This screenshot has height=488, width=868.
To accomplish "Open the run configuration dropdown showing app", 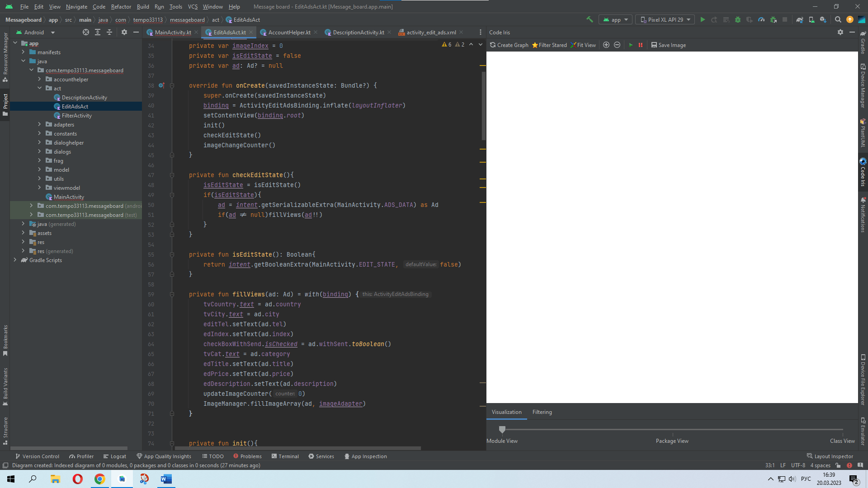I will coord(615,19).
